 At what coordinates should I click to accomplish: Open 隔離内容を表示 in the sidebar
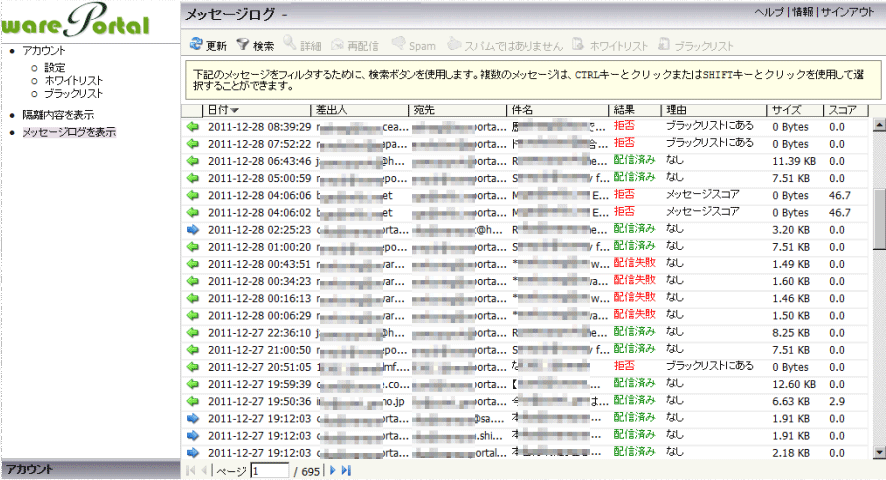58,114
